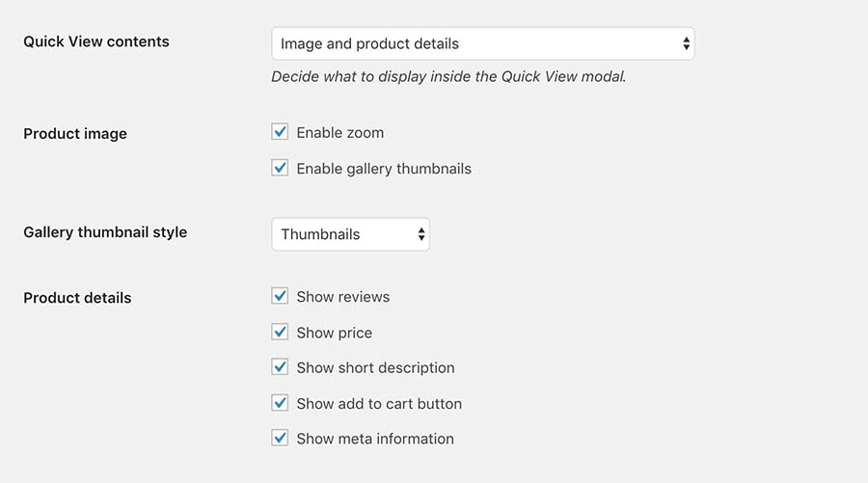Click the arrows on the Image and product details select

tap(686, 43)
